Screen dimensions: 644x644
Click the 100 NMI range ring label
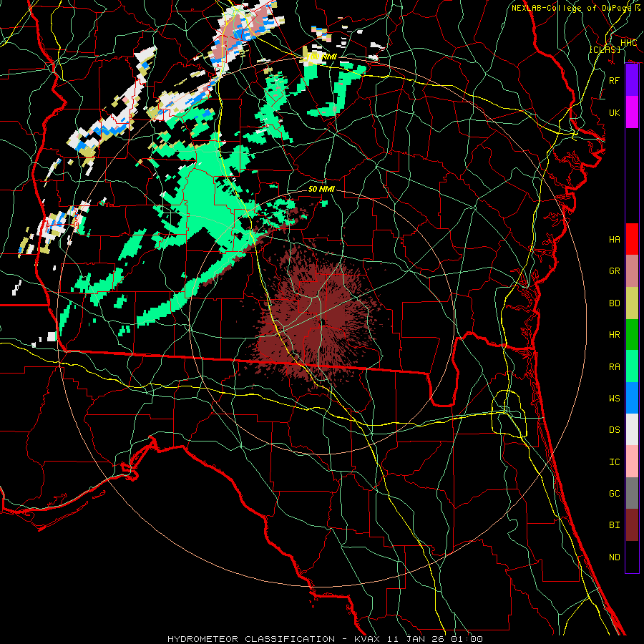click(322, 57)
